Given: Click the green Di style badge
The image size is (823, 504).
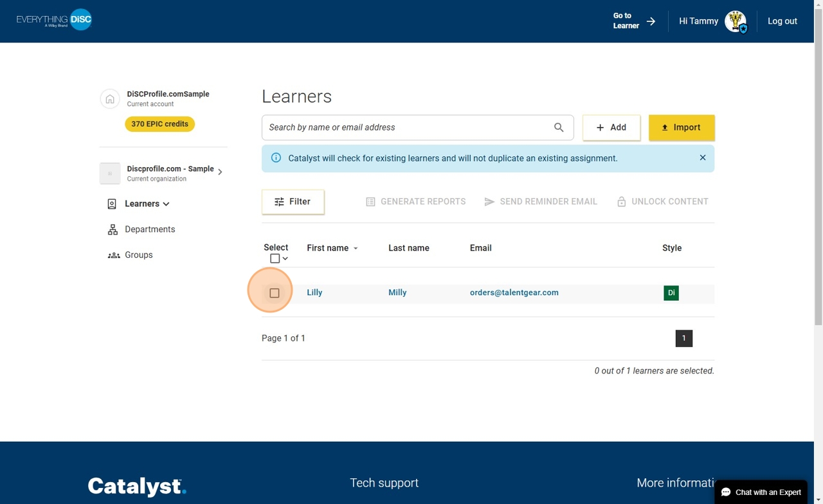Looking at the screenshot, I should tap(671, 293).
